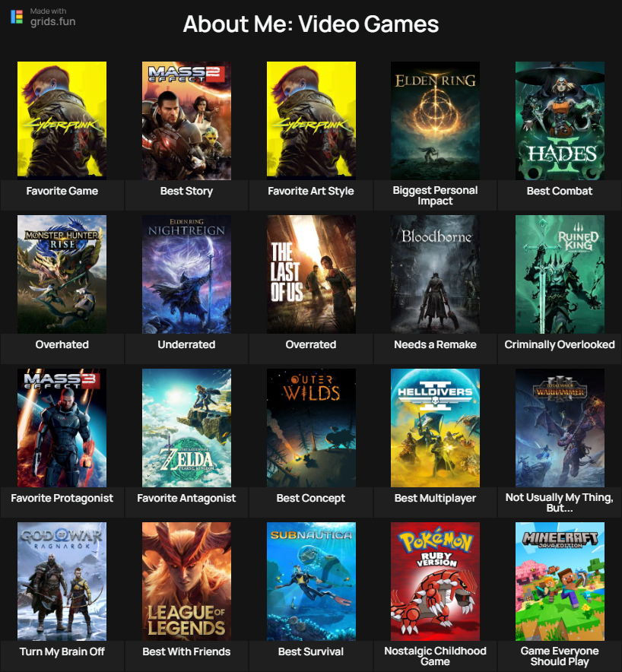Select the Zelda Tears of the Kingdom cover
The width and height of the screenshot is (622, 672).
(186, 428)
